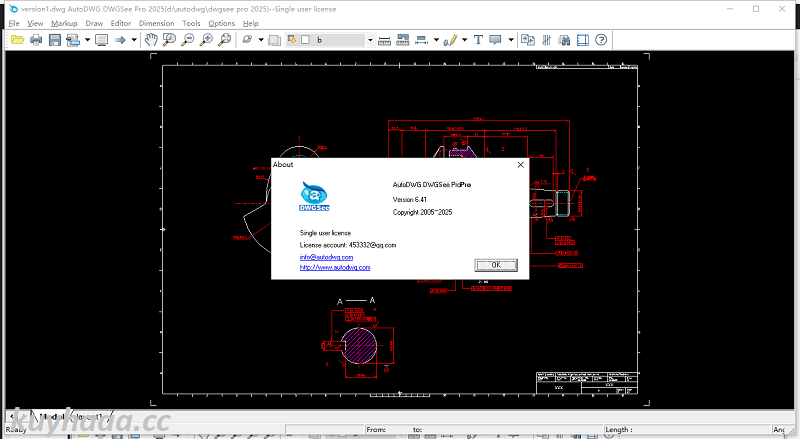The image size is (800, 439).
Task: Click the 'License account: 453332@qq.com' text
Action: pyautogui.click(x=348, y=245)
